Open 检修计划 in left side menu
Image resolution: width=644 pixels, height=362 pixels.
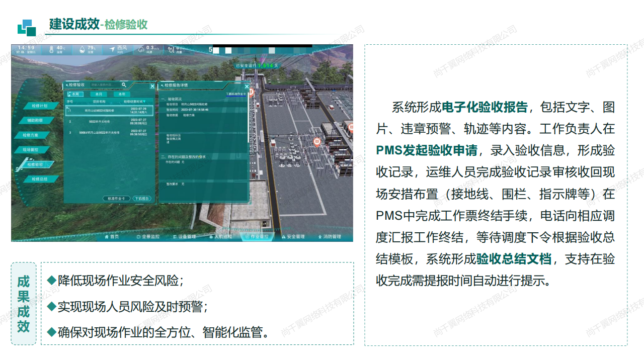point(39,106)
